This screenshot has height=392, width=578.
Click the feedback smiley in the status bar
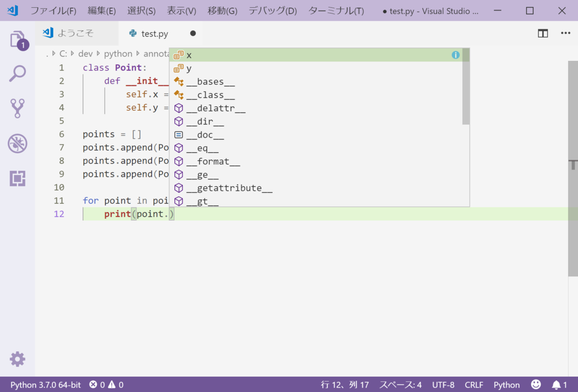(x=536, y=385)
